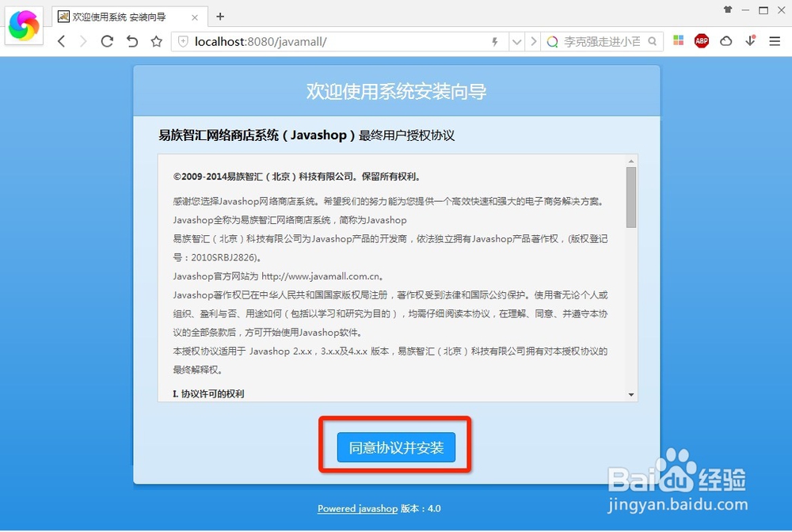This screenshot has width=792, height=532.
Task: Click the http://www.javamall.com.cn text
Action: (320, 276)
